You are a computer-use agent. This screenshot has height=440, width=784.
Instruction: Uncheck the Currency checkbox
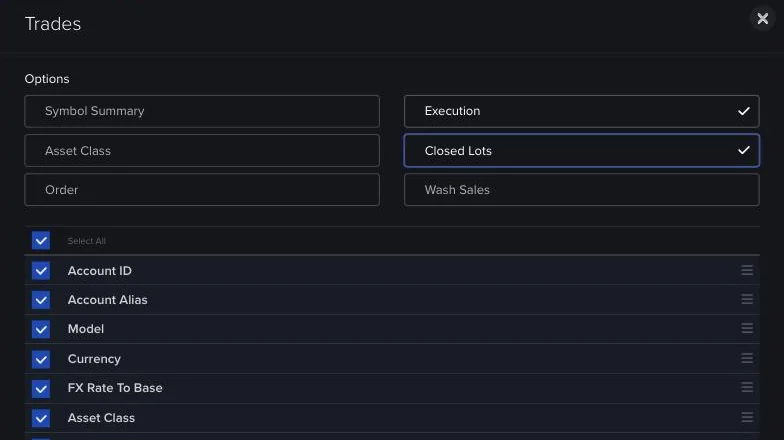(x=41, y=359)
